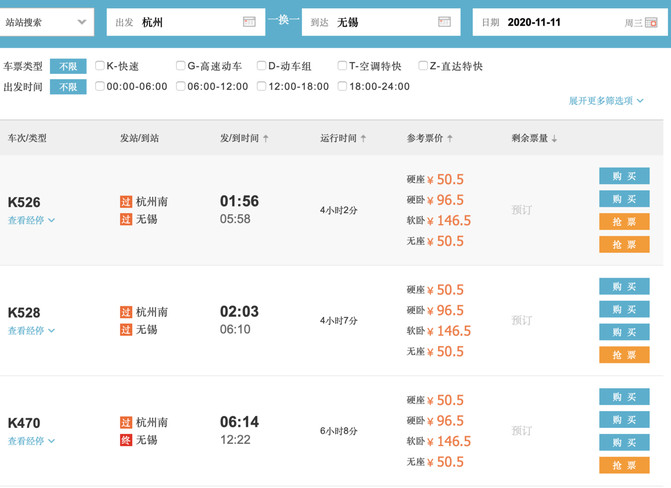Image resolution: width=671 pixels, height=488 pixels.
Task: Open the departure station picker icon
Action: 249,22
